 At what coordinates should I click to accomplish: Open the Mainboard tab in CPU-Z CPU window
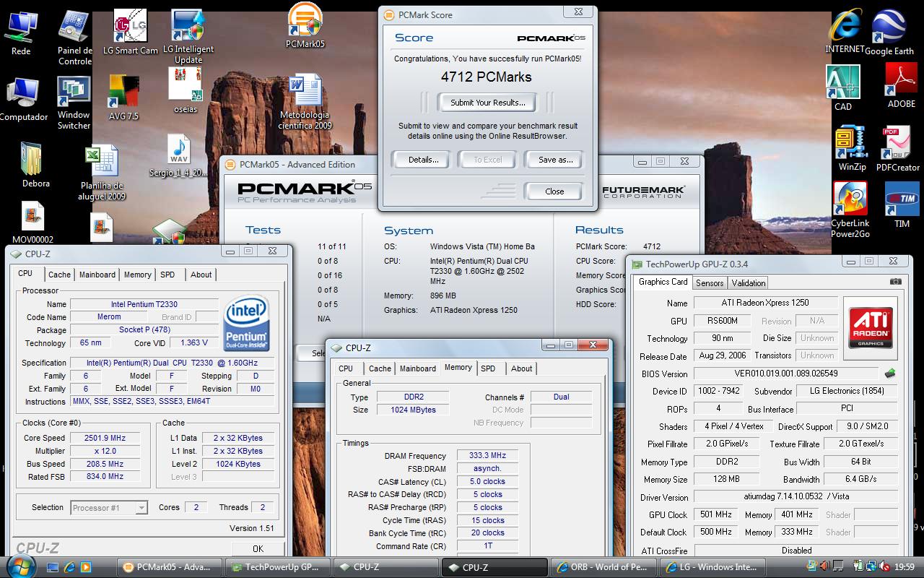pyautogui.click(x=97, y=275)
